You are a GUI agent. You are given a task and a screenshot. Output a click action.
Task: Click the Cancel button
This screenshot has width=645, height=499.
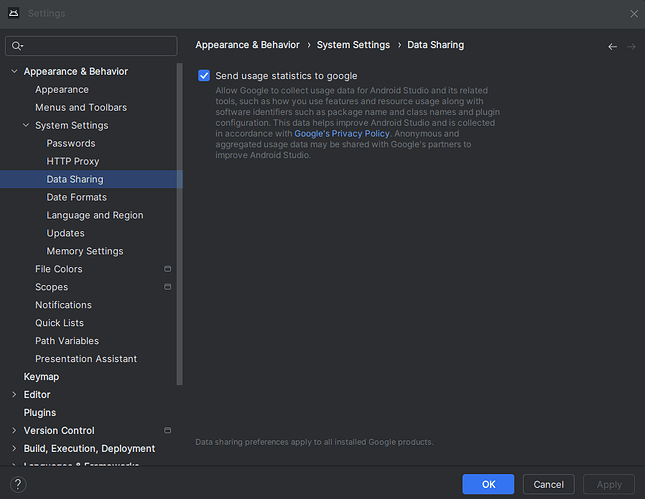pos(548,484)
